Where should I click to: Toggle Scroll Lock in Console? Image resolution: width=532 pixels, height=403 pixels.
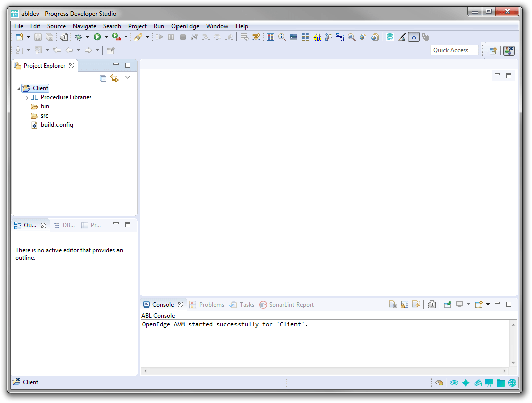404,304
